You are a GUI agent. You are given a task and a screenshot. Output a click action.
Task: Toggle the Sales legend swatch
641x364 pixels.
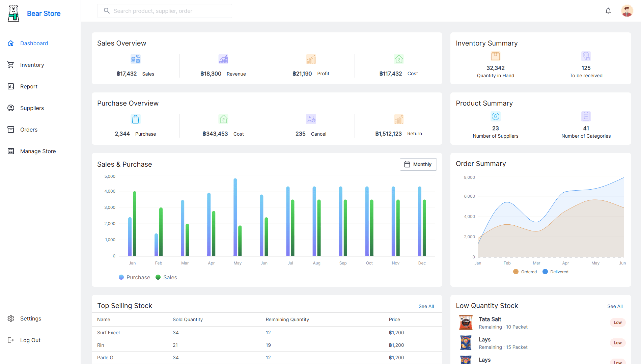pos(158,277)
